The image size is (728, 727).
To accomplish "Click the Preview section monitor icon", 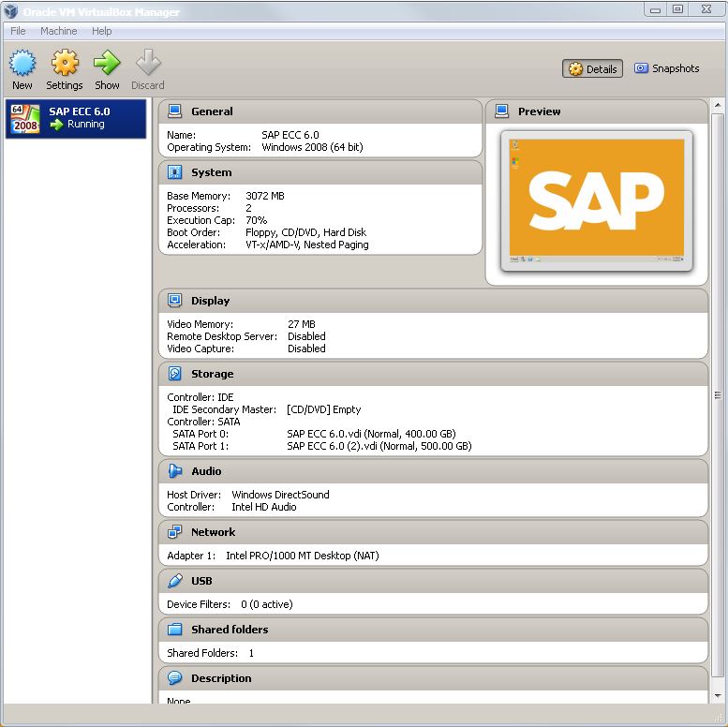I will [502, 111].
